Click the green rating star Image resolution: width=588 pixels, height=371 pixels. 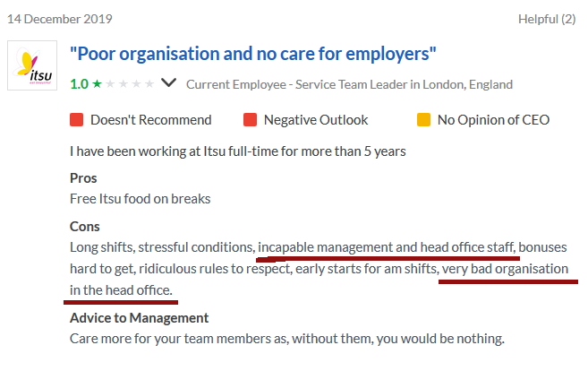click(97, 84)
